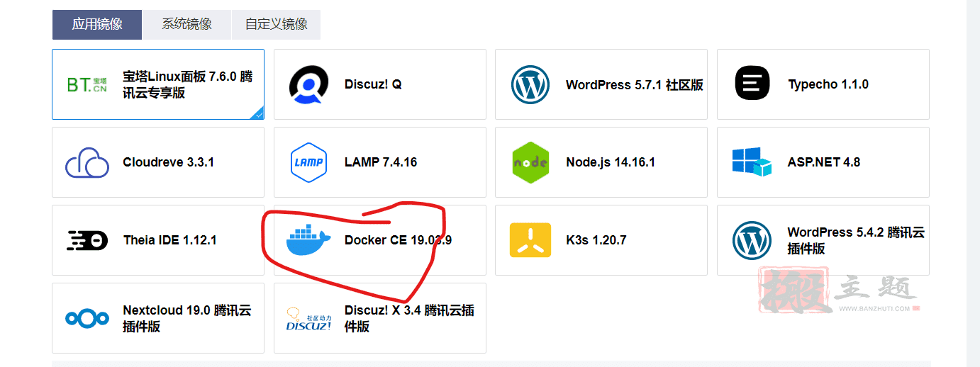Select Theia IDE 1.12.1 label
Viewport: 980px width, 367px height.
pos(169,240)
